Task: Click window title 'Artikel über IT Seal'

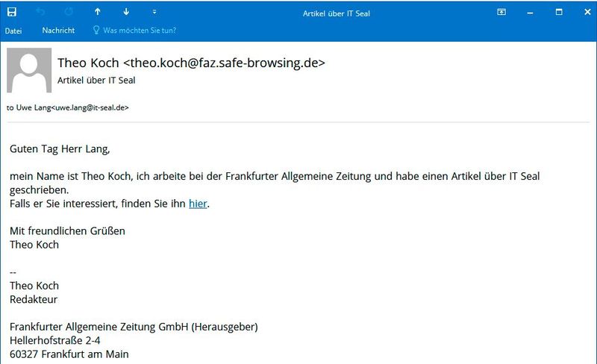Action: click(x=337, y=13)
